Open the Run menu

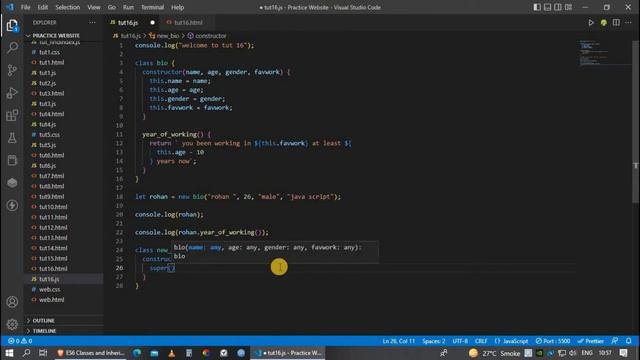[128, 7]
